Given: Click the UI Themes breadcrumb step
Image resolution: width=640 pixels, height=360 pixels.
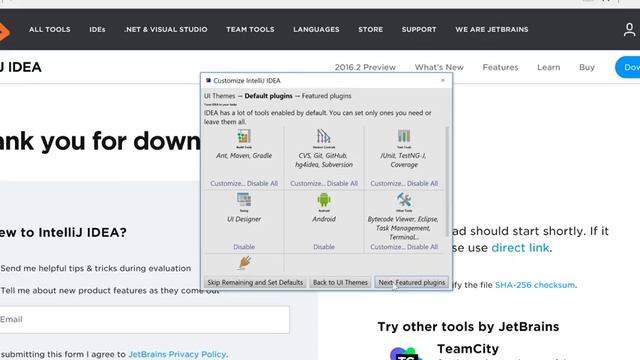Looking at the screenshot, I should [220, 96].
